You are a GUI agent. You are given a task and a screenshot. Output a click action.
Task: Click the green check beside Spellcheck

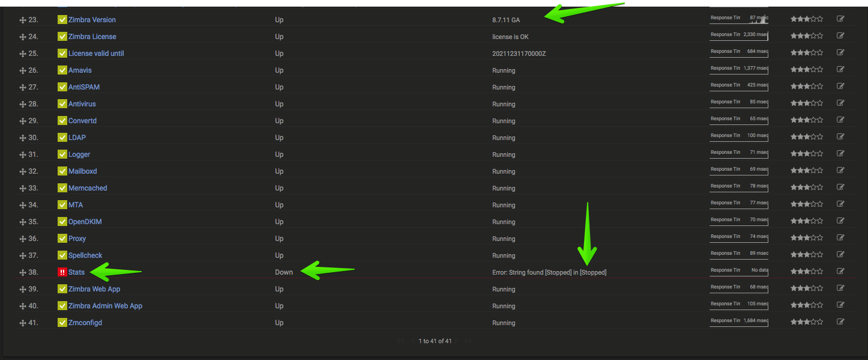[62, 255]
